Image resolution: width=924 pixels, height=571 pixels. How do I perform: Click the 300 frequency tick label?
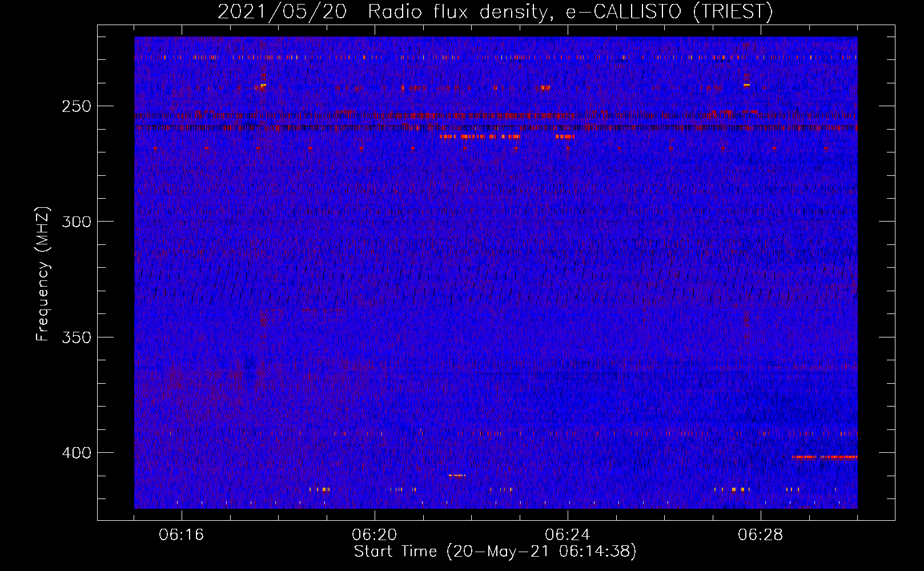click(x=77, y=222)
